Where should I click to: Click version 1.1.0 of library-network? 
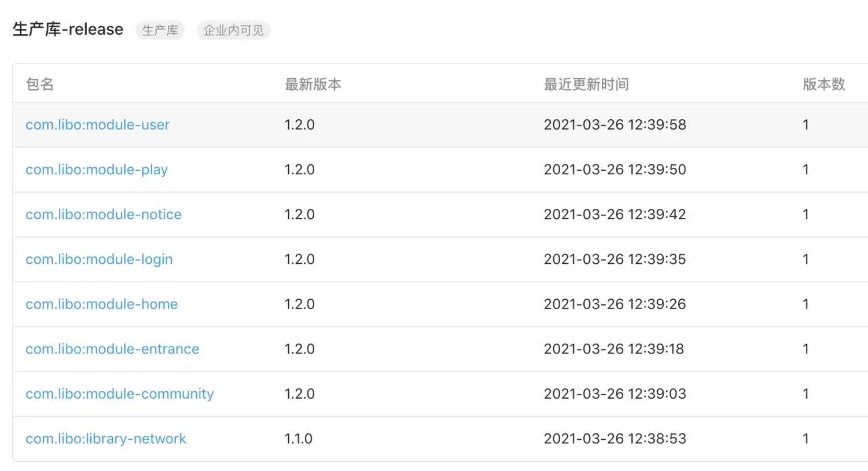coord(299,439)
